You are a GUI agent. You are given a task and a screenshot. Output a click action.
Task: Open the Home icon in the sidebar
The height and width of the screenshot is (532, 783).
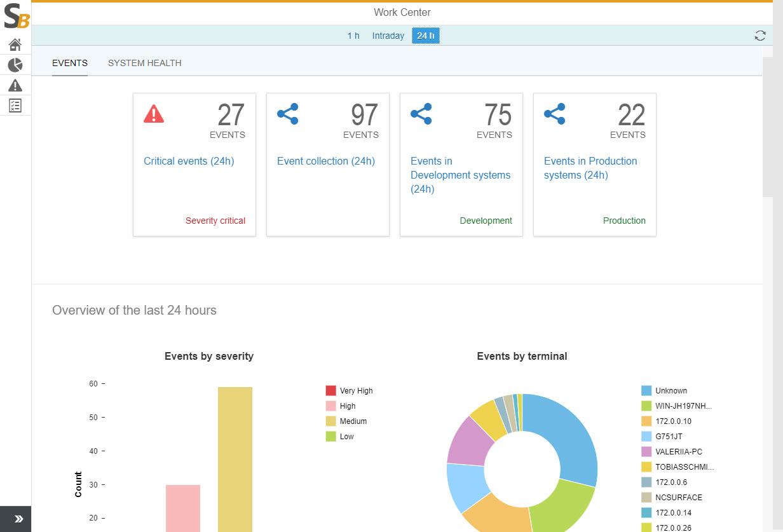pos(15,44)
